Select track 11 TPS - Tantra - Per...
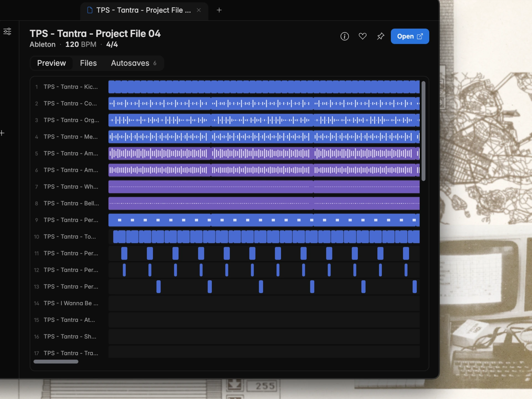The image size is (532, 399). tap(70, 253)
